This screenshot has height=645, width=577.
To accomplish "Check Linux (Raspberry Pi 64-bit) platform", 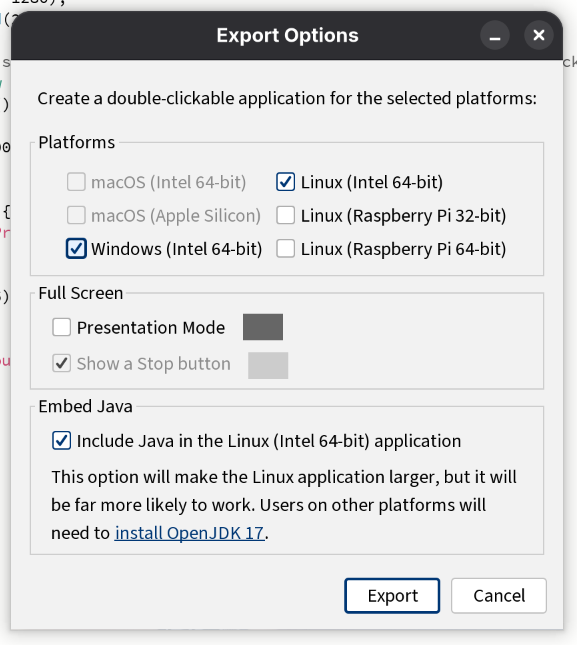I will point(285,248).
